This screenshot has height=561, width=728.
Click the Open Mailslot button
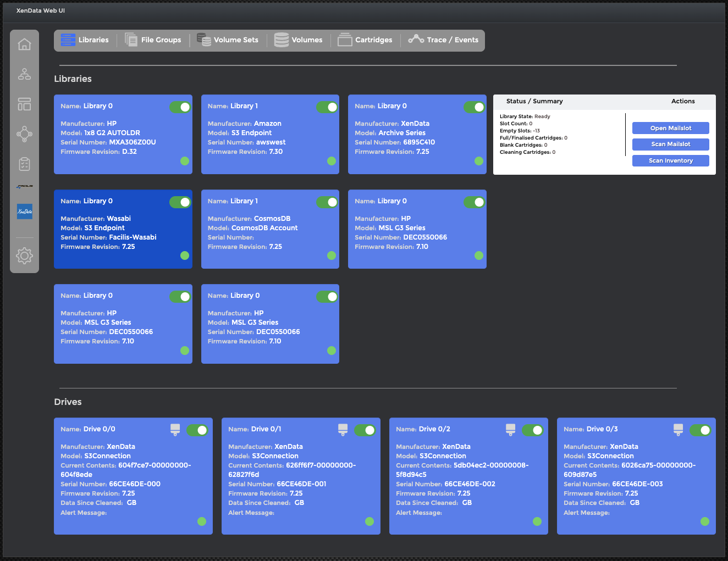pyautogui.click(x=671, y=128)
